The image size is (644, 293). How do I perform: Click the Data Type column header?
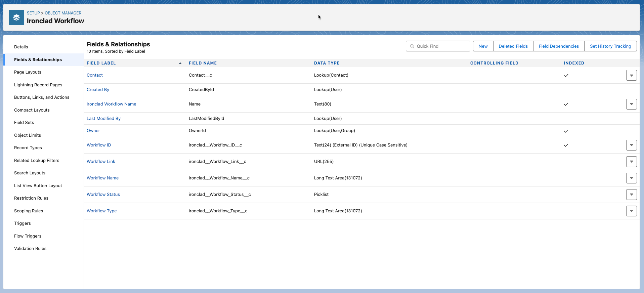coord(327,63)
